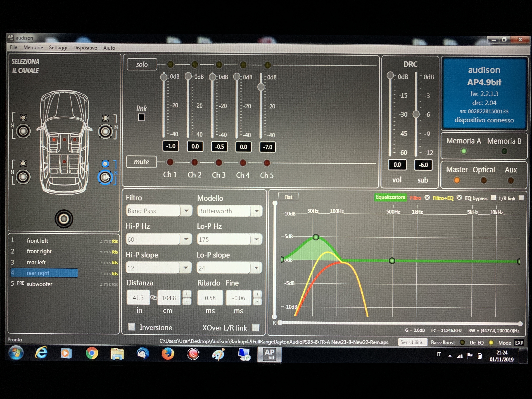
Task: Click the Flat equalizer button
Action: click(x=288, y=197)
